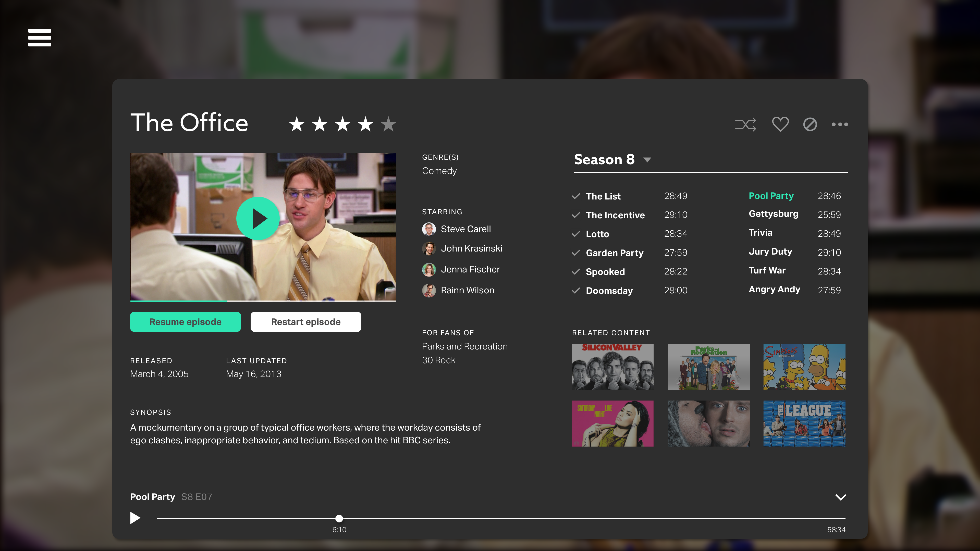Select episode Garden Party

point(614,253)
